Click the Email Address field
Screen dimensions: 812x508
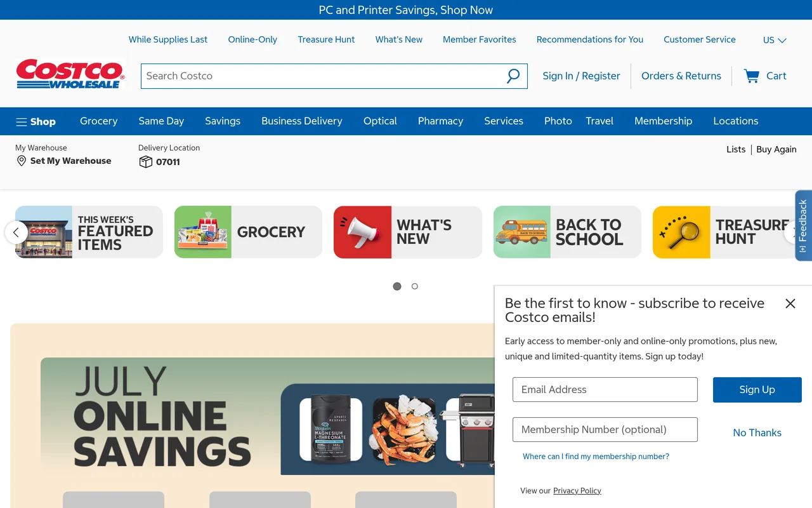coord(605,390)
